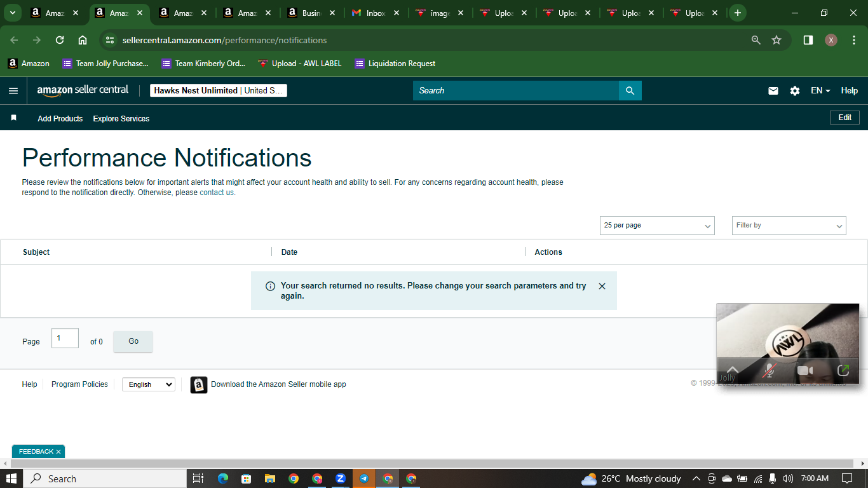Switch to the Inbox Gmail tab
This screenshot has height=488, width=868.
(375, 13)
